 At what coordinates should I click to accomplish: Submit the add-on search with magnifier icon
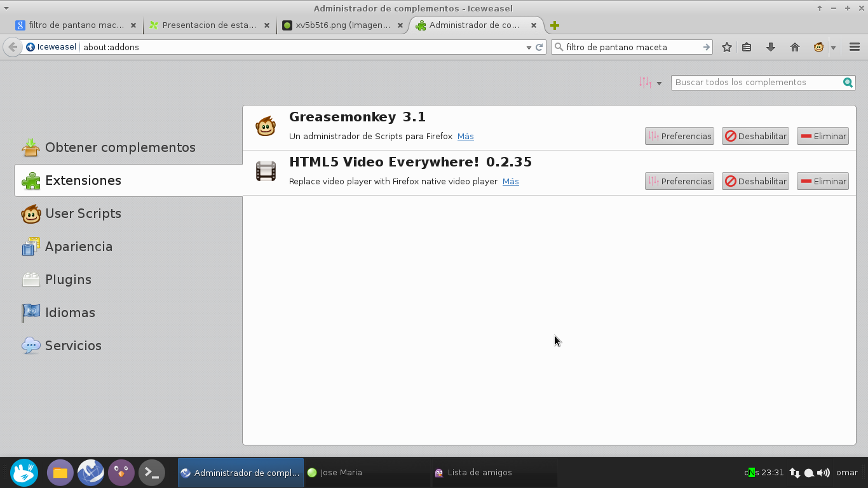pyautogui.click(x=848, y=83)
